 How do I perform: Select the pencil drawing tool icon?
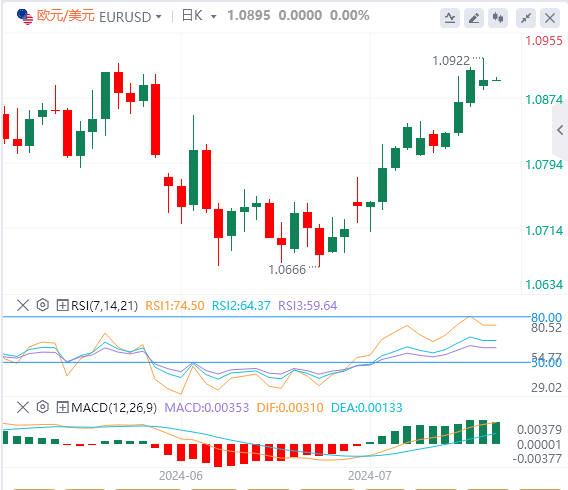pos(474,18)
